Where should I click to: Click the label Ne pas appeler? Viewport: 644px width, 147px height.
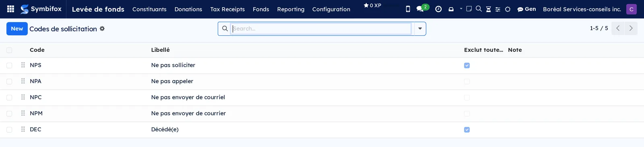point(172,81)
